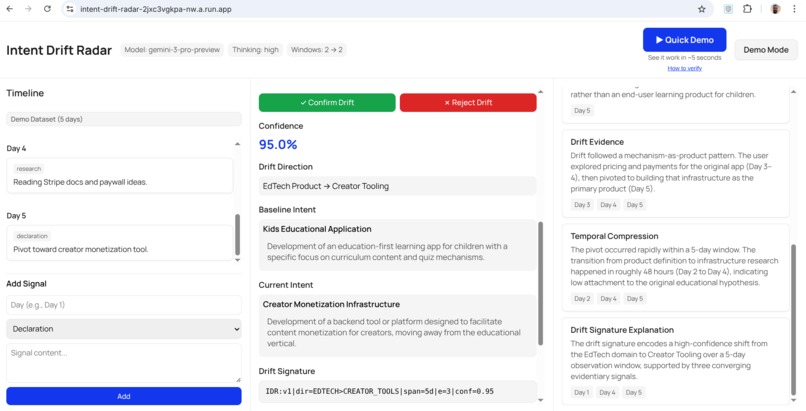Click Day 4 chip under Drift Signature Explanation
Image resolution: width=806 pixels, height=411 pixels.
(x=607, y=393)
